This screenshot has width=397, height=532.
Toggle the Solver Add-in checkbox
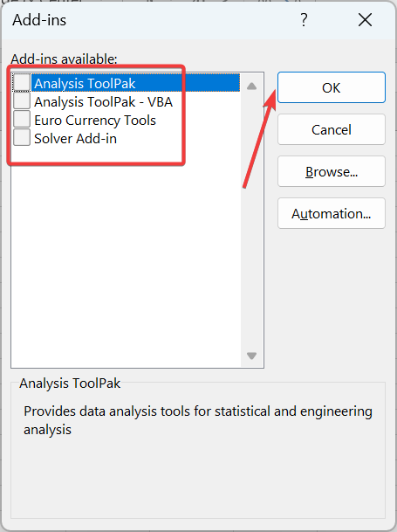tap(22, 138)
